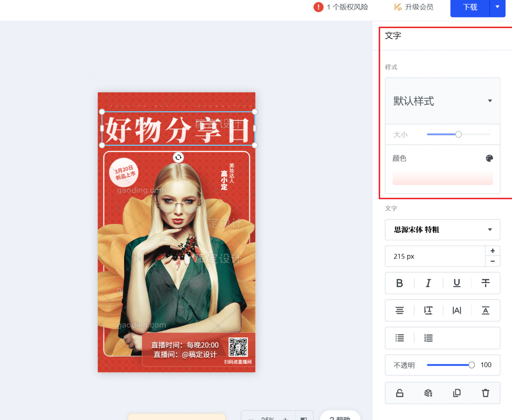Select the 好物分享日 title text

[x=178, y=130]
